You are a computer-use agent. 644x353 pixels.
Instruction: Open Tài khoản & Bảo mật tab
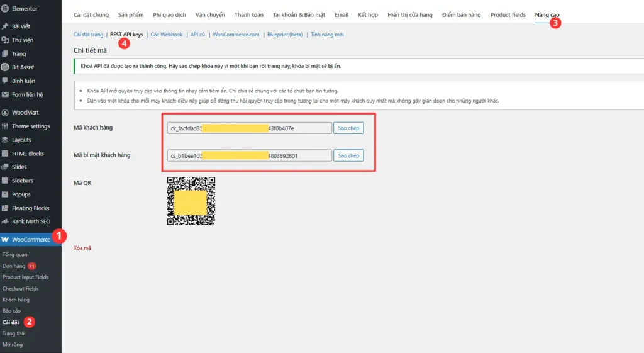click(x=299, y=15)
